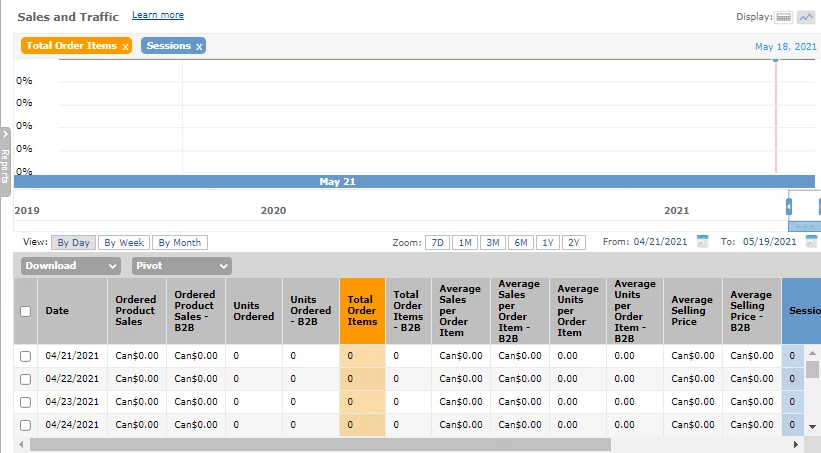This screenshot has width=821, height=453.
Task: Check the 04/23/2021 row checkbox
Action: click(x=25, y=402)
